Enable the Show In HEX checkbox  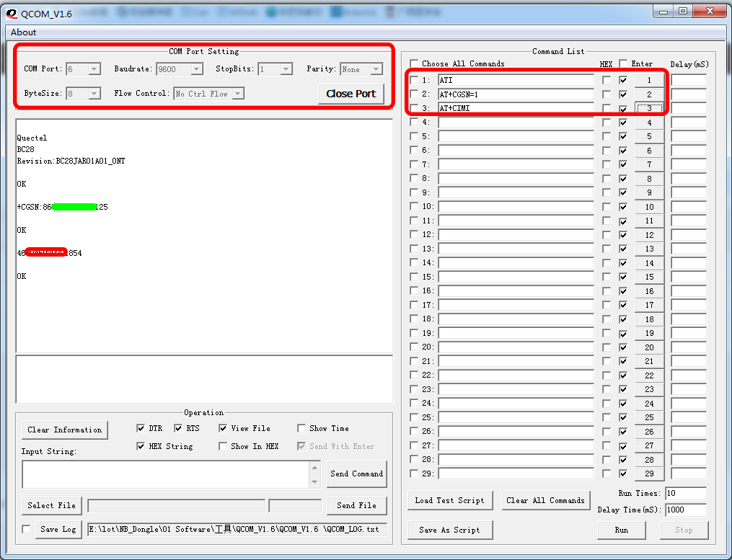pos(223,446)
